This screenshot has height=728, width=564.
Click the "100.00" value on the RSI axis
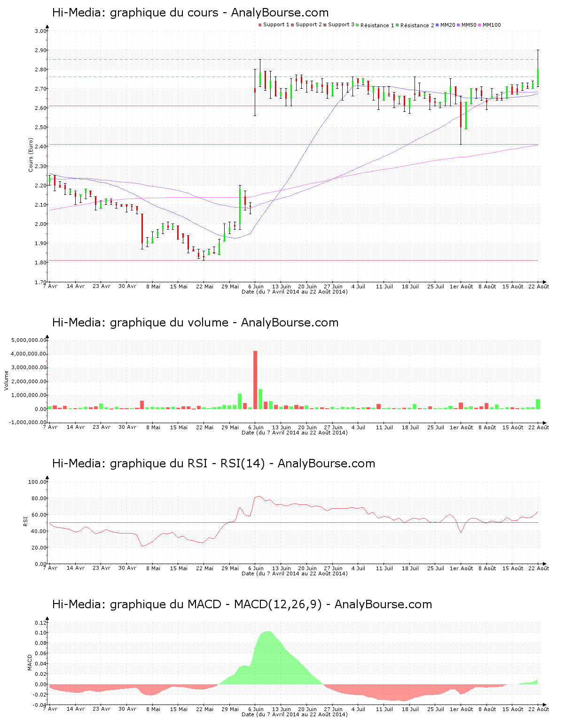pyautogui.click(x=38, y=482)
